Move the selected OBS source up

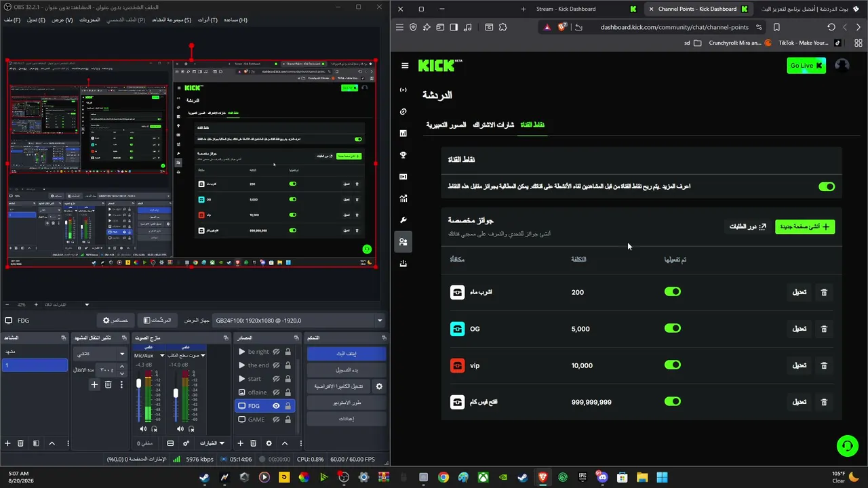coord(285,443)
